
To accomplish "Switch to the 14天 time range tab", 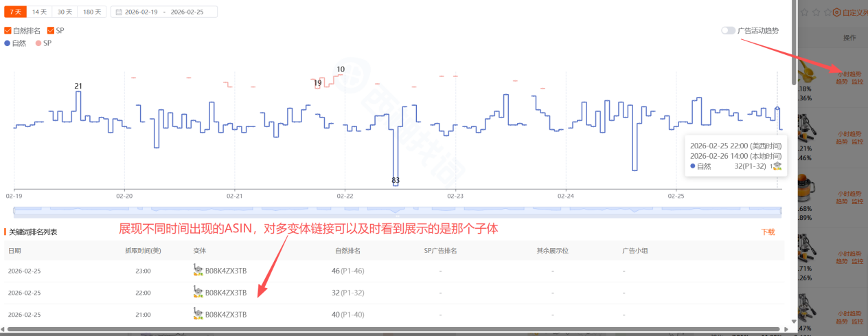I will [x=41, y=12].
